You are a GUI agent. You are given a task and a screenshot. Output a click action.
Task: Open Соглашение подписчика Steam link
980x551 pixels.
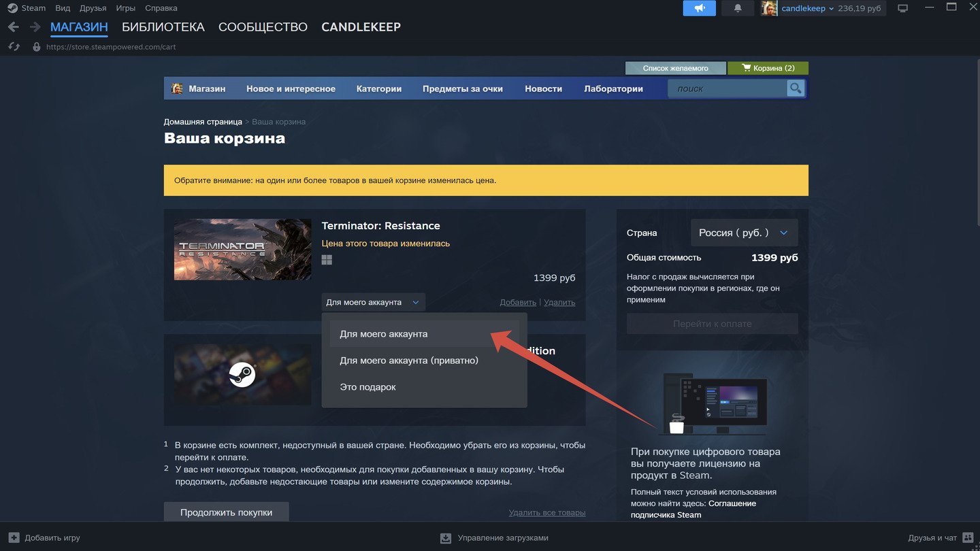[693, 509]
